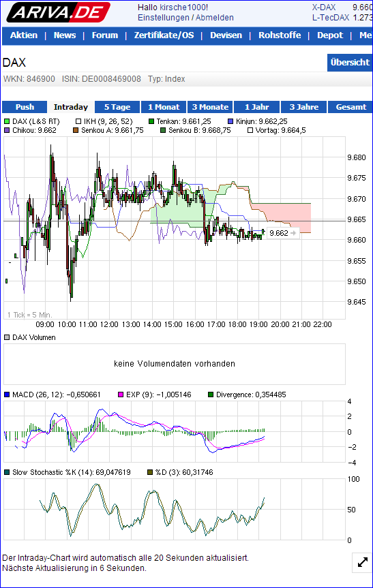Click the '1 Tick = 5 Min.' note
The width and height of the screenshot is (373, 588).
(29, 315)
